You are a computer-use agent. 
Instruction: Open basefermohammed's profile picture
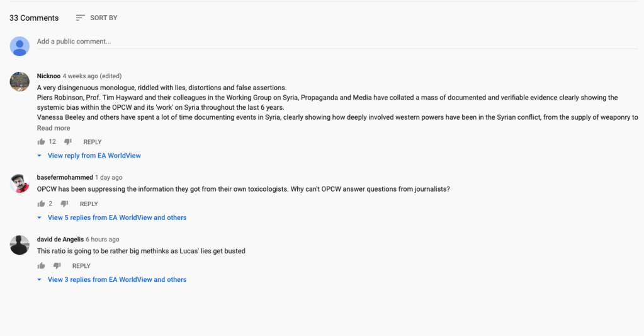pos(20,183)
